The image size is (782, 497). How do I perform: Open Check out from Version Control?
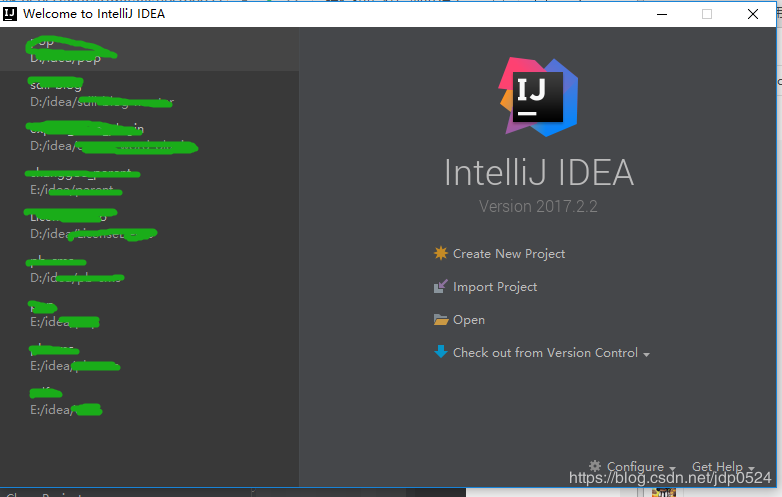point(545,352)
